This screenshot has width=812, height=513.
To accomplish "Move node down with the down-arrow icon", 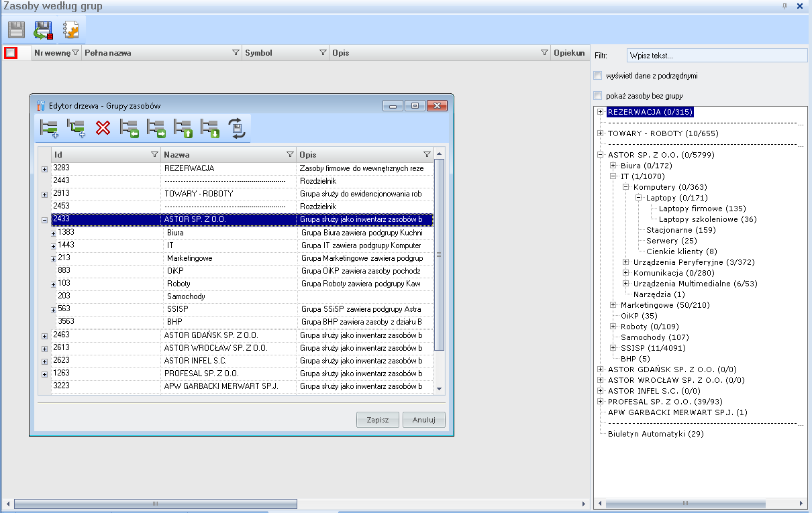I will [x=210, y=127].
